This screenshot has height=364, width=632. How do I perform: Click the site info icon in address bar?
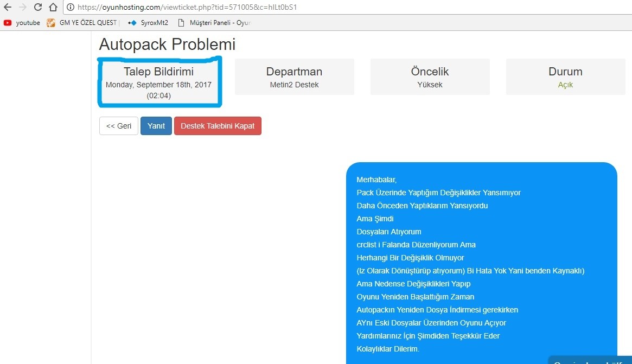tap(70, 7)
